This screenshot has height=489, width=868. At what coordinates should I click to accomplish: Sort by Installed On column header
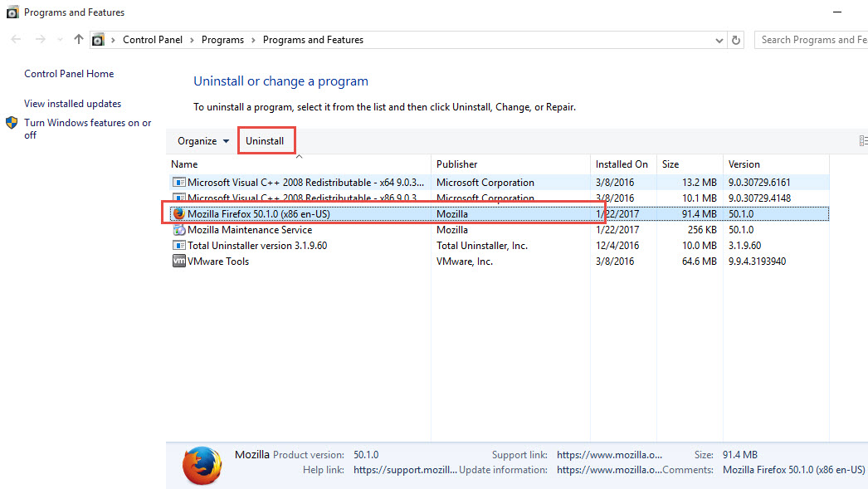click(622, 164)
